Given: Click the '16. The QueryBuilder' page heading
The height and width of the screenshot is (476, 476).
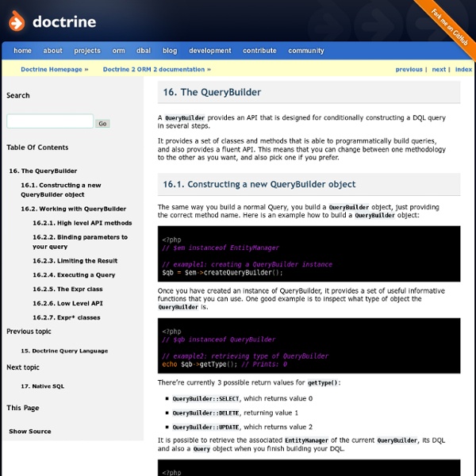Looking at the screenshot, I should point(212,92).
